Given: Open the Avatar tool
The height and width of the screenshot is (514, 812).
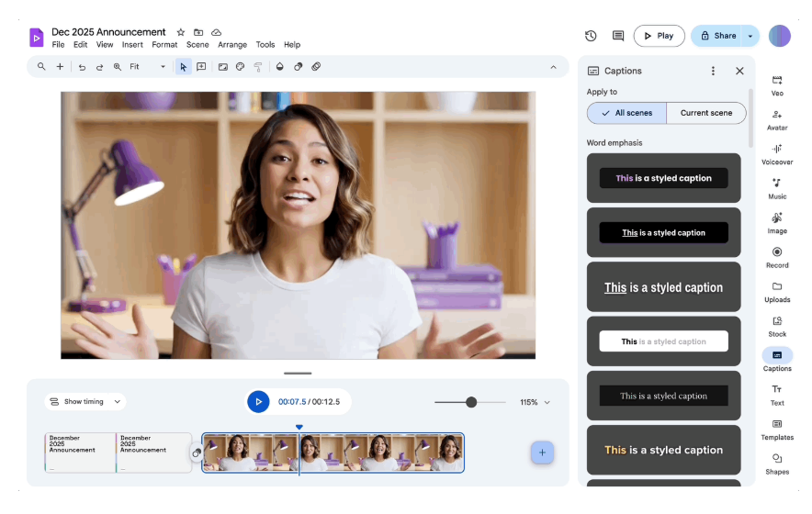Looking at the screenshot, I should 777,119.
